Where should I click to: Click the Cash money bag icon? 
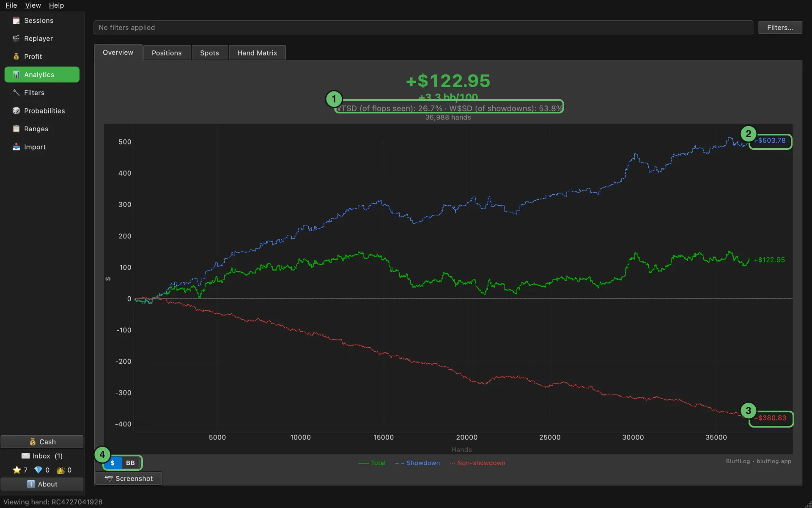coord(33,442)
